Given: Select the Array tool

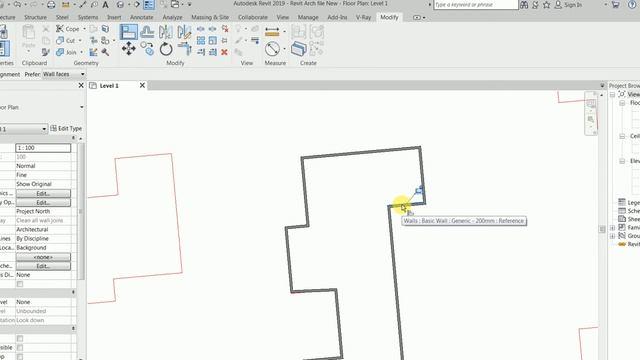Looking at the screenshot, I should (201, 40).
